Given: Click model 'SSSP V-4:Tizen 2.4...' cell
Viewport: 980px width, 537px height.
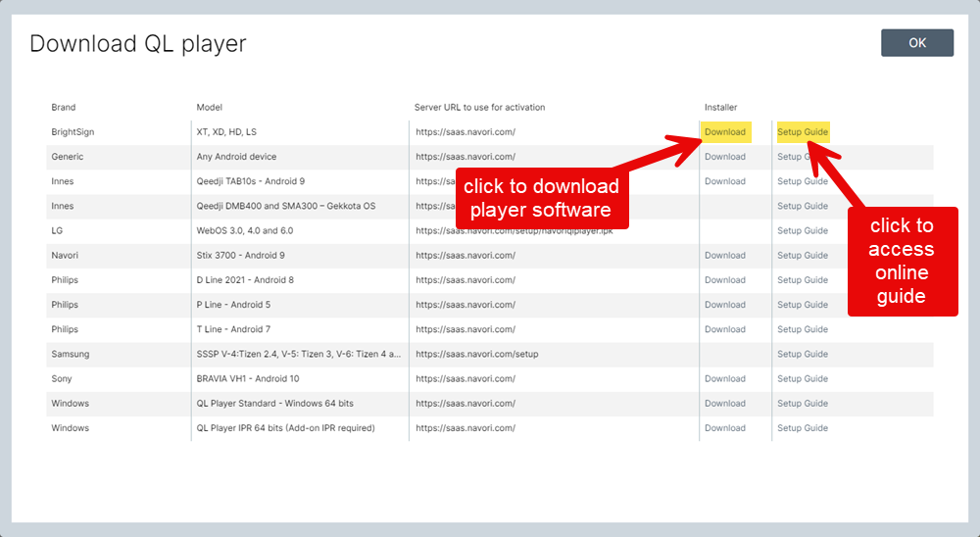Looking at the screenshot, I should (x=299, y=354).
